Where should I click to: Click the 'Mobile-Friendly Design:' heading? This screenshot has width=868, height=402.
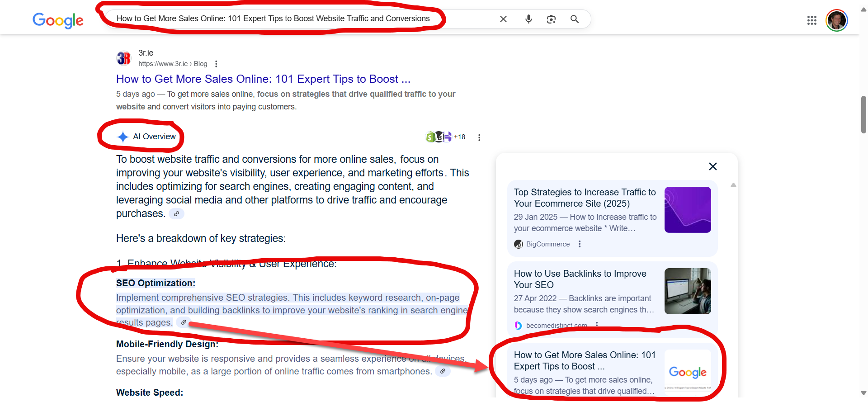167,344
